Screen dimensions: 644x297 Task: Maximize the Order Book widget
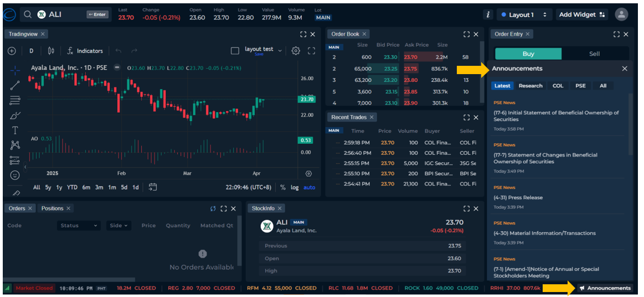coord(467,34)
